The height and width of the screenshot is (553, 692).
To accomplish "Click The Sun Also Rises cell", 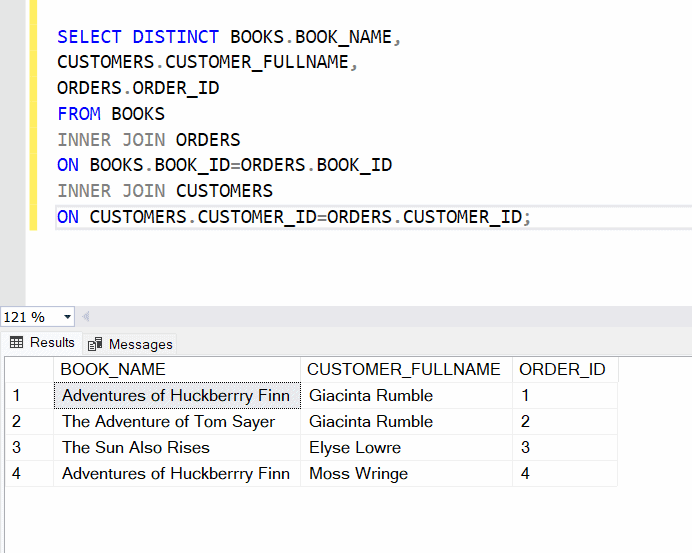I will (177, 448).
